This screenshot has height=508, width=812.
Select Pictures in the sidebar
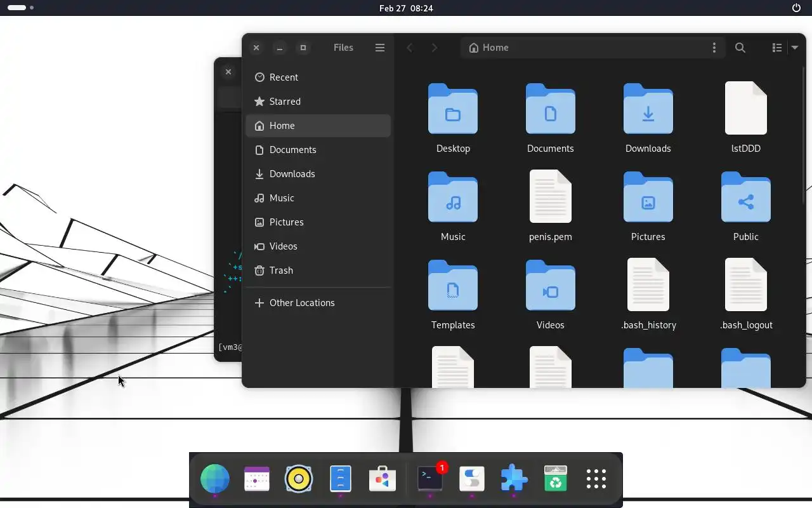click(x=318, y=222)
